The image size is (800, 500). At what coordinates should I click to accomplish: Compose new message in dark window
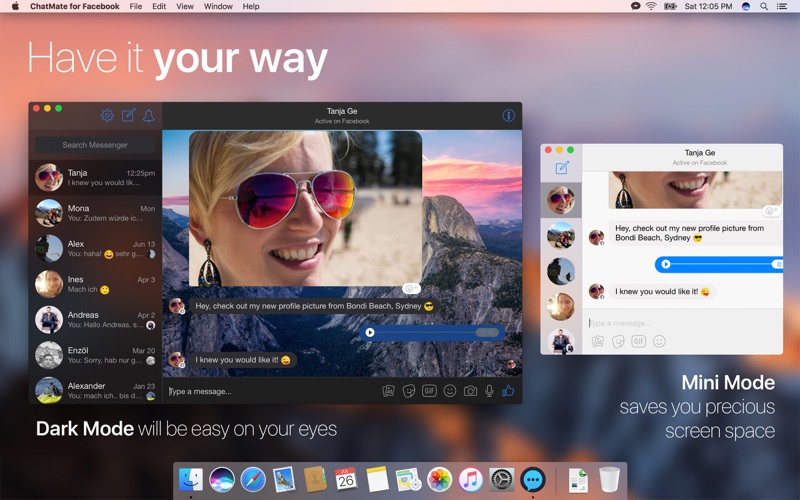coord(129,115)
